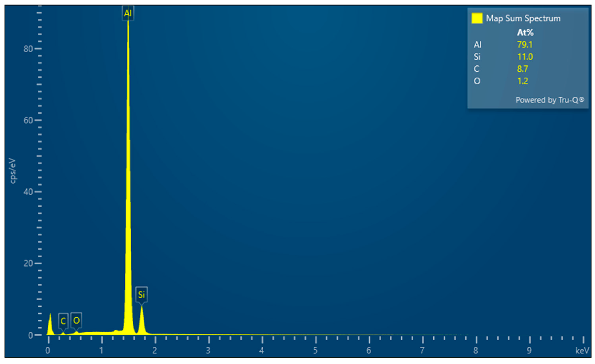Click the Powered by Tru-Q text

(x=550, y=100)
